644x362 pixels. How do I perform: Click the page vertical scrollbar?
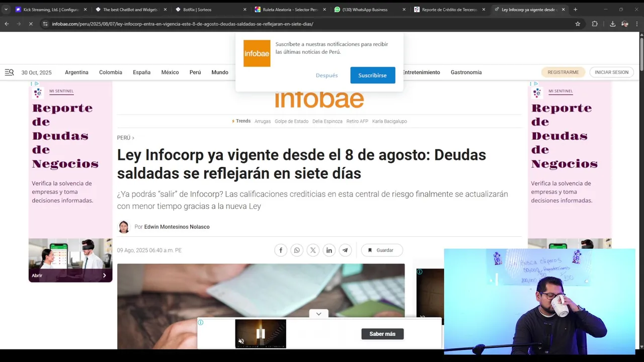click(641, 55)
